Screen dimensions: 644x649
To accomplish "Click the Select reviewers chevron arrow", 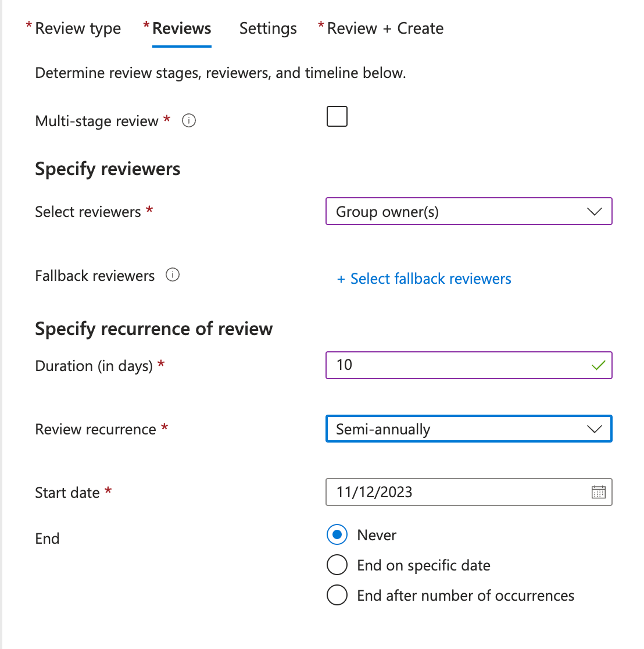I will (594, 212).
